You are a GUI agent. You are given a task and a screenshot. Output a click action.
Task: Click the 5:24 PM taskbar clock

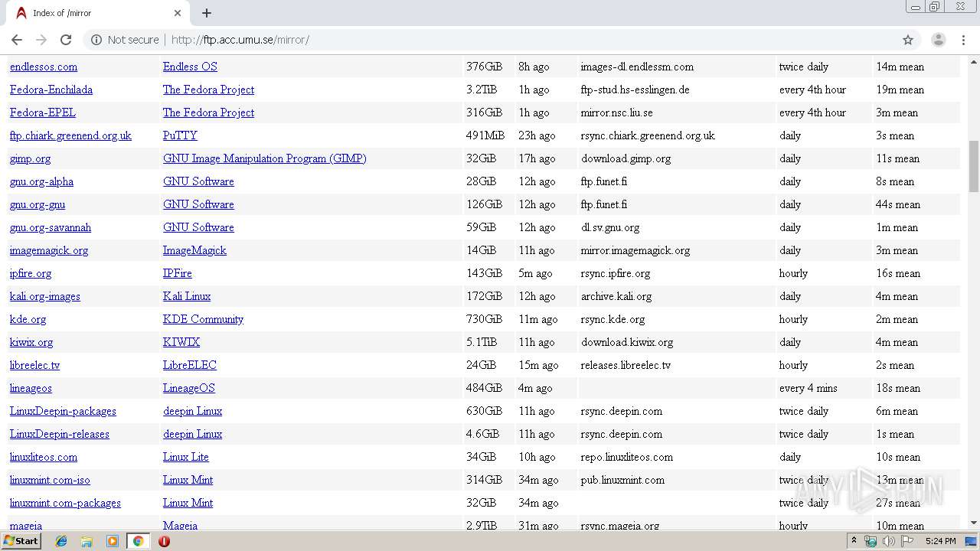[940, 541]
